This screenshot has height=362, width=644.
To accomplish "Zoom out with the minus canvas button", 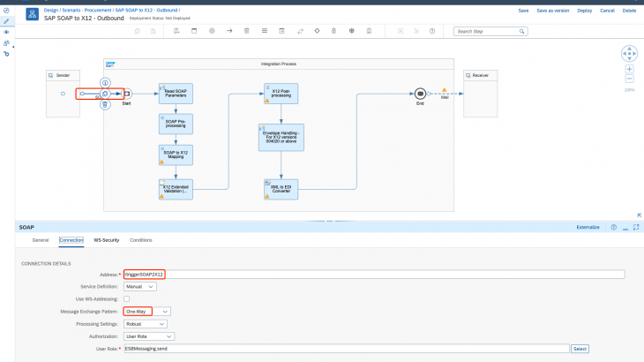I will (629, 79).
